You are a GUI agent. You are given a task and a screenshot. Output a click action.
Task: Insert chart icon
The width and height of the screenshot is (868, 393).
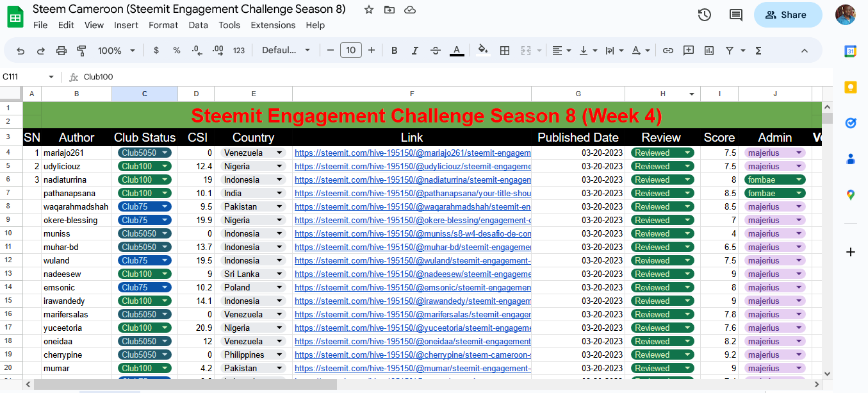[709, 51]
